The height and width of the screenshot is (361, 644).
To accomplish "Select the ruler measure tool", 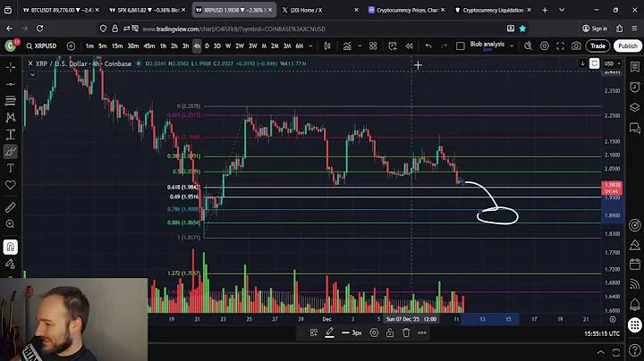I will click(x=10, y=207).
